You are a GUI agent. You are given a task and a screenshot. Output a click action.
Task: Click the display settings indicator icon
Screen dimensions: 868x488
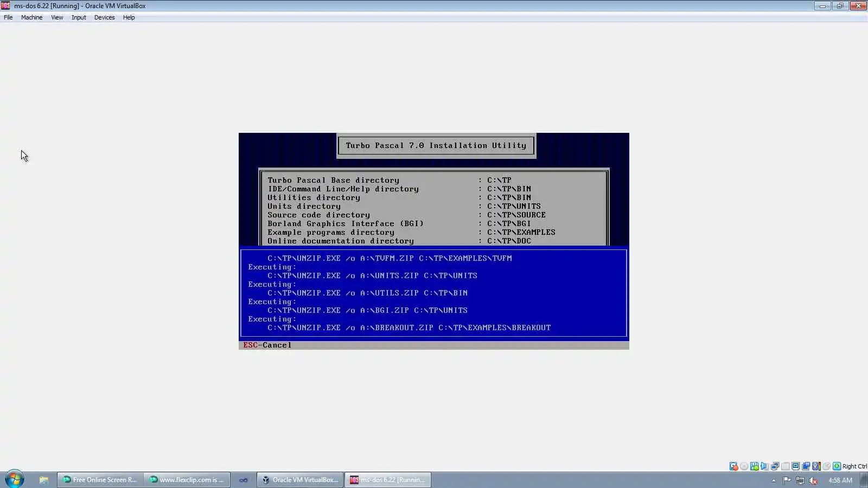[795, 466]
